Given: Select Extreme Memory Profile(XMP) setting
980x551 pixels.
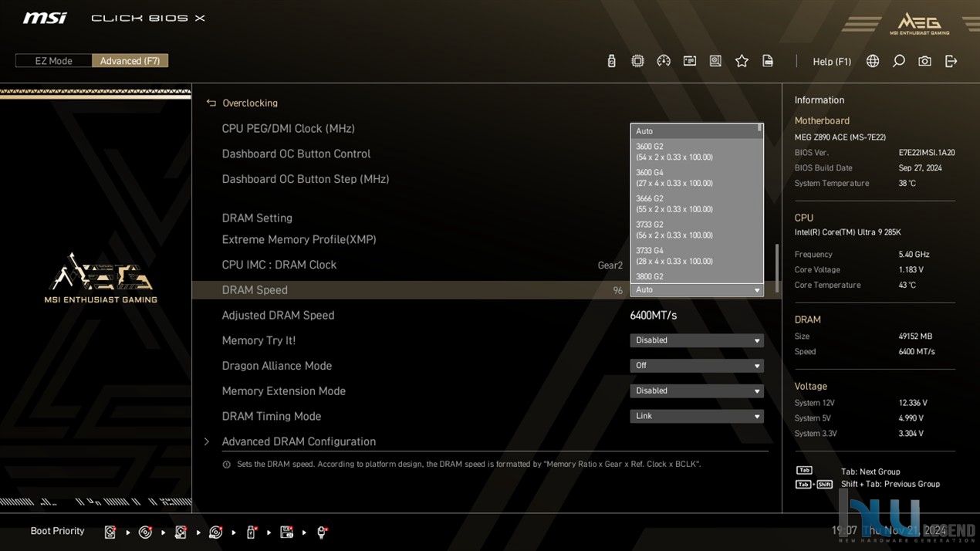Looking at the screenshot, I should click(x=299, y=239).
